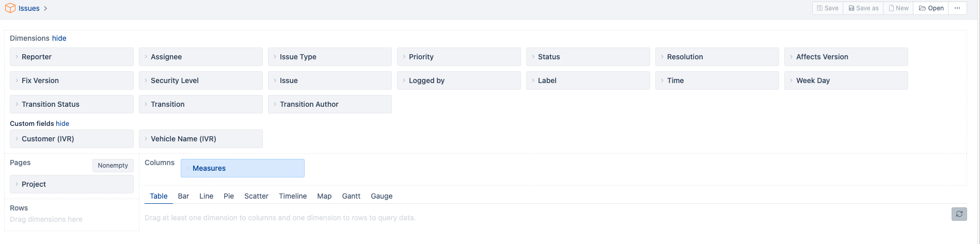Click the refresh icon button at right
Image resolution: width=980 pixels, height=244 pixels.
pos(959,214)
